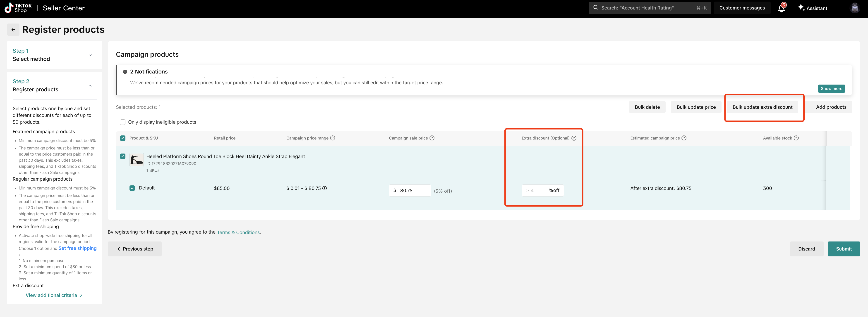Click the shoe product thumbnail
868x317 pixels.
(137, 160)
